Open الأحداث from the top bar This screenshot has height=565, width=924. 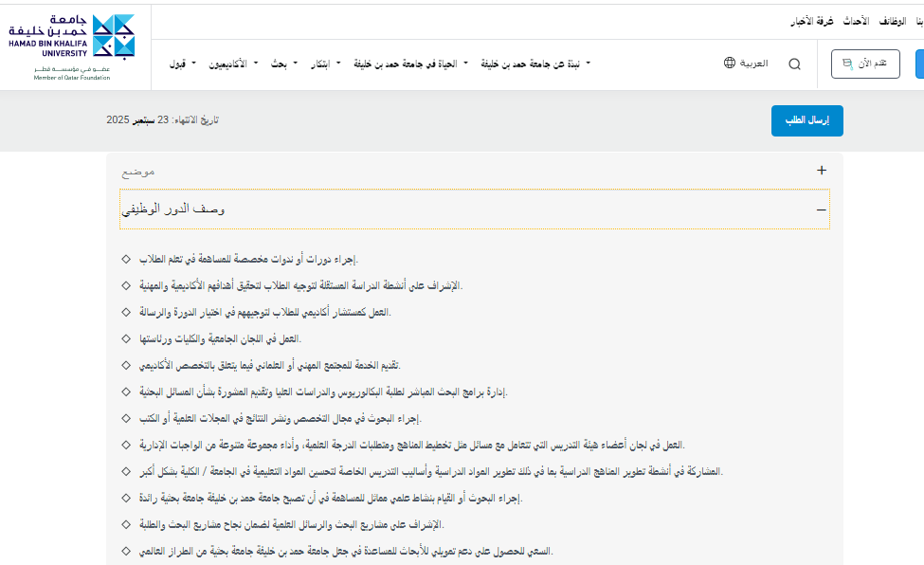(x=856, y=21)
